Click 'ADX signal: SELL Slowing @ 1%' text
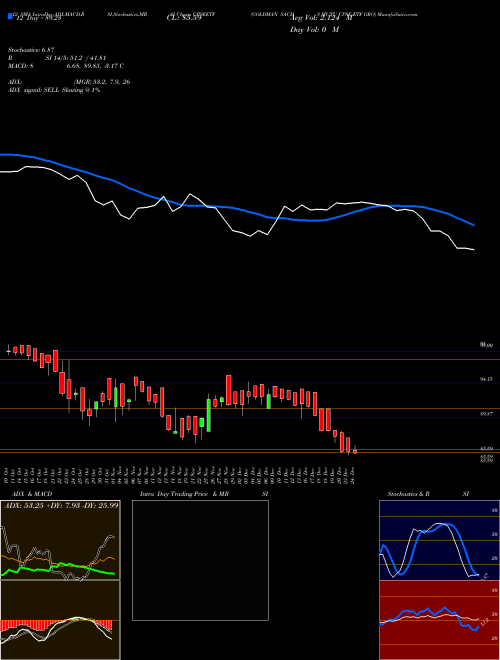Viewport: 500px width, 660px height. 53,90
